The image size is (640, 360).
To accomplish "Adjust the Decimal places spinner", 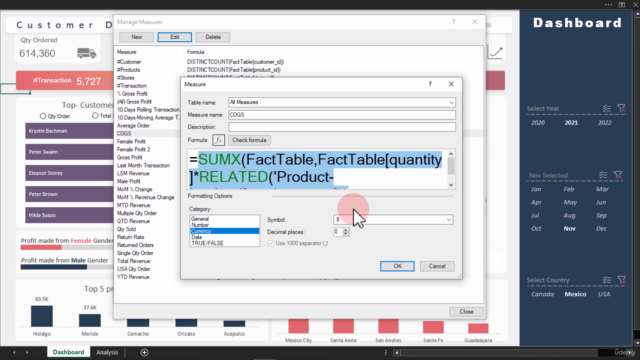I will click(346, 232).
